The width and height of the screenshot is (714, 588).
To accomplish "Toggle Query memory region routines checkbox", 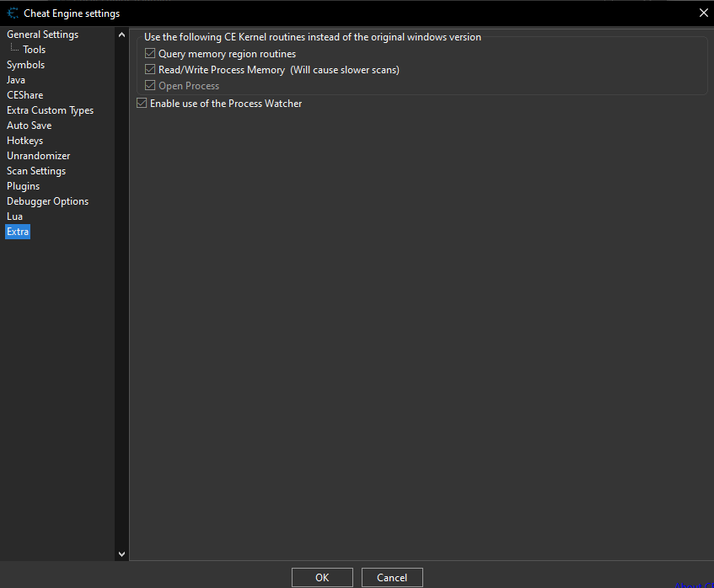I will pos(151,54).
